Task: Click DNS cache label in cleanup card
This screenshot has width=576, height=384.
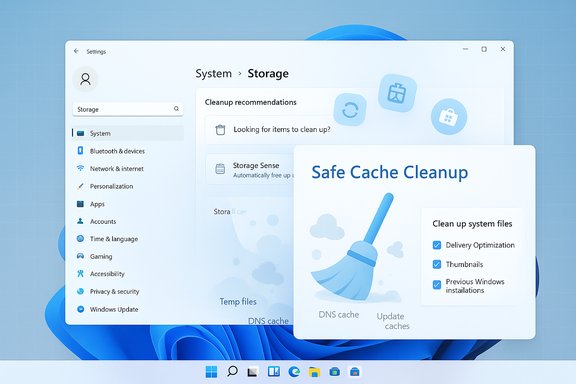Action: click(338, 315)
